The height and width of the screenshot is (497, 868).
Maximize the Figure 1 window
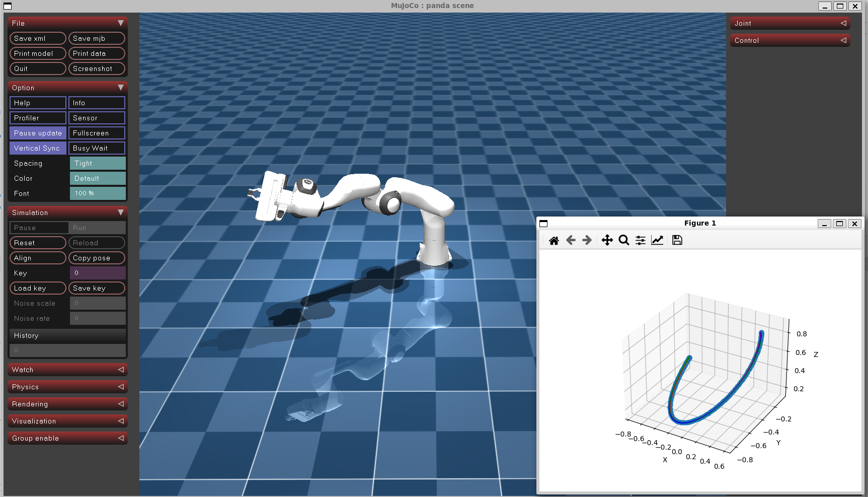839,224
